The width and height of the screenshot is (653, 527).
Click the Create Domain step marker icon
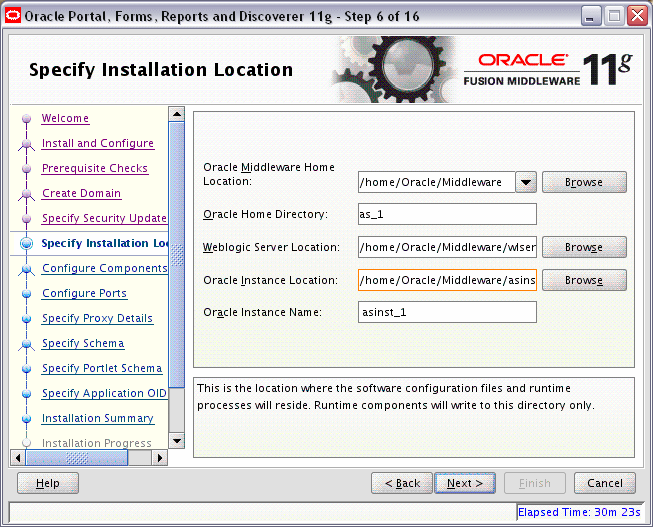coord(27,194)
